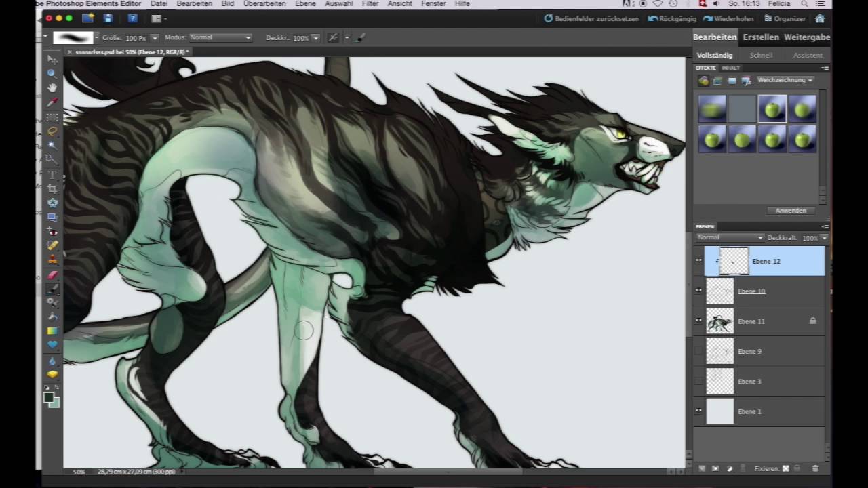Click Bedienfelder zurücksetzen button
The height and width of the screenshot is (488, 868).
592,18
